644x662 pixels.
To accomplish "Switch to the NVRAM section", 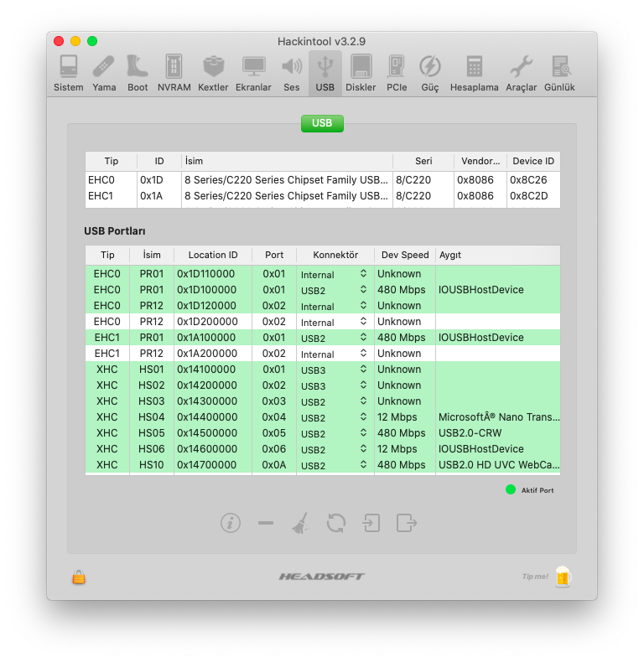I will coord(174,73).
